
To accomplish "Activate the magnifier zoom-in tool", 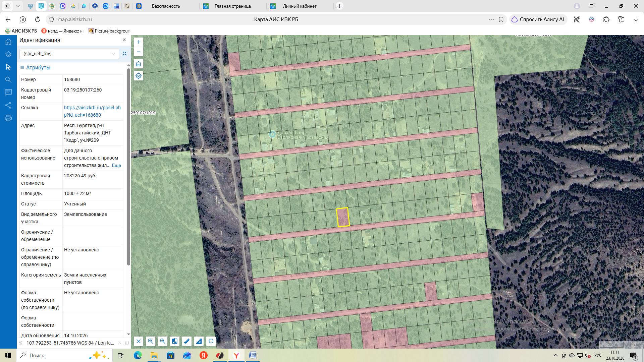I will pos(151,341).
